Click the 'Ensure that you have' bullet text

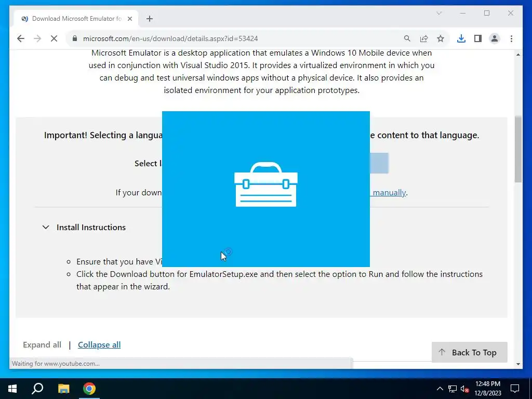(119, 262)
